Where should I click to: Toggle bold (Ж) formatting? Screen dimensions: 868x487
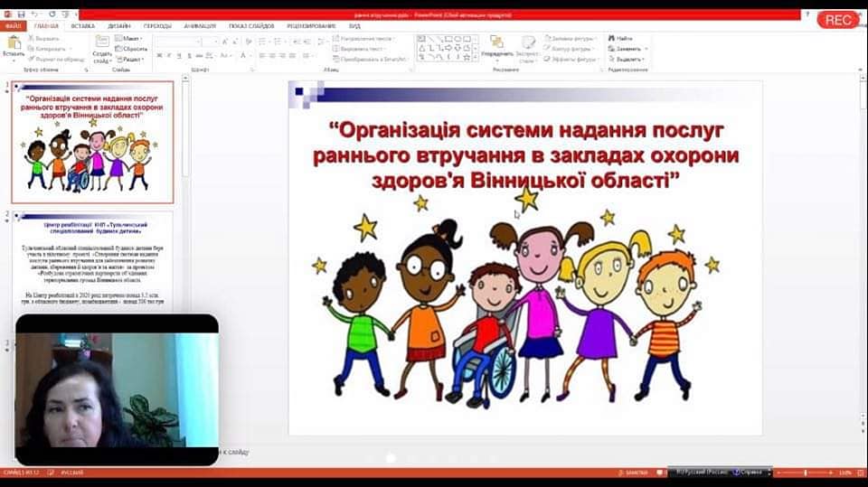(x=159, y=55)
